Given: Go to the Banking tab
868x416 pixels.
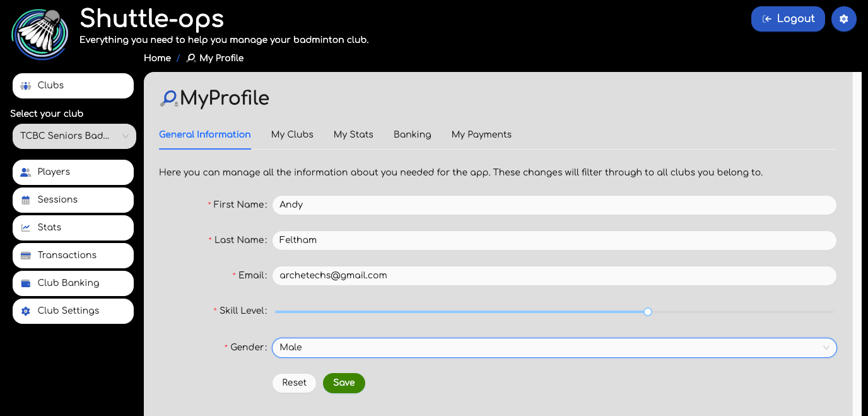Looking at the screenshot, I should tap(413, 134).
